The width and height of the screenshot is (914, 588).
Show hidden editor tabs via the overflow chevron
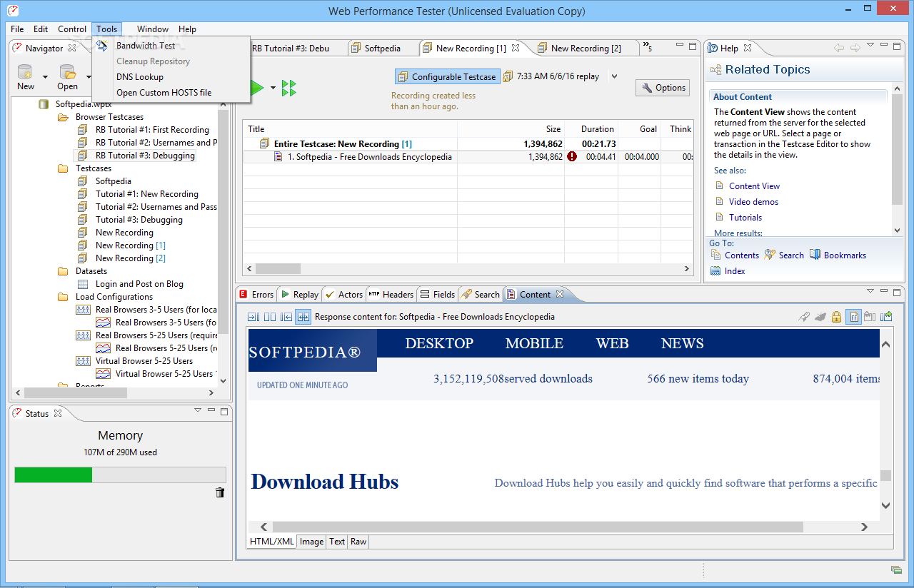pos(647,48)
